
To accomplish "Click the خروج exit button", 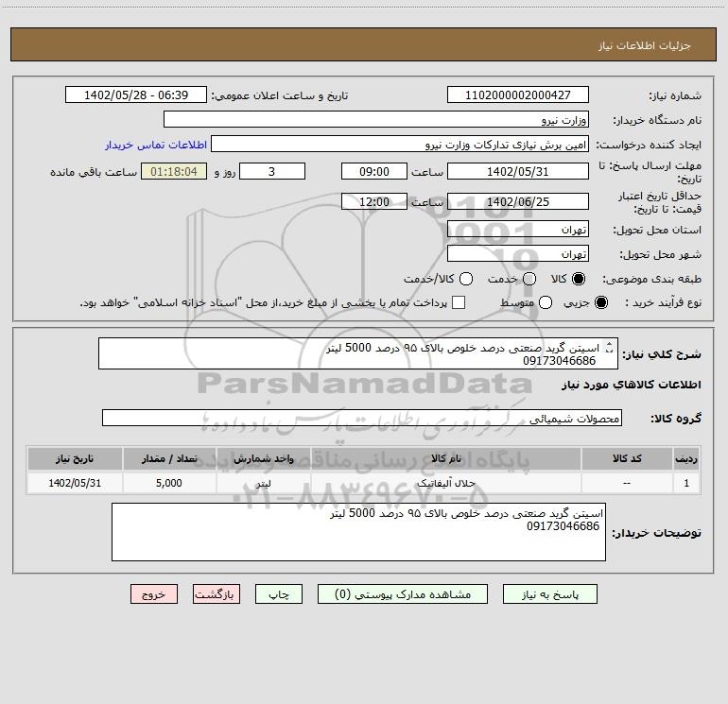I will coord(154,594).
